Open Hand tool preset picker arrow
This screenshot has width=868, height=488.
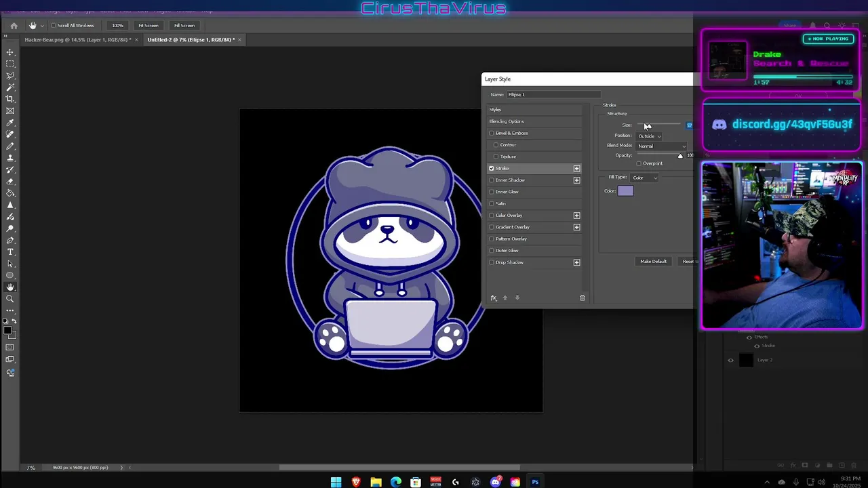click(42, 26)
